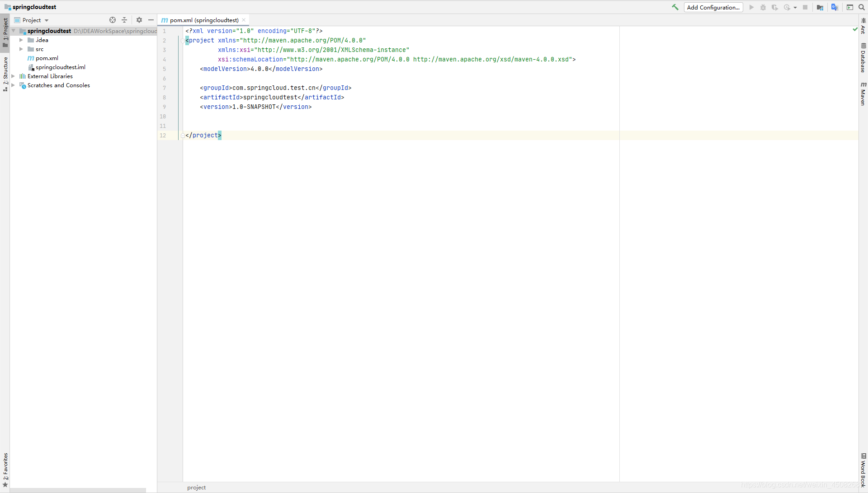
Task: Open the Maven tool window
Action: point(863,94)
